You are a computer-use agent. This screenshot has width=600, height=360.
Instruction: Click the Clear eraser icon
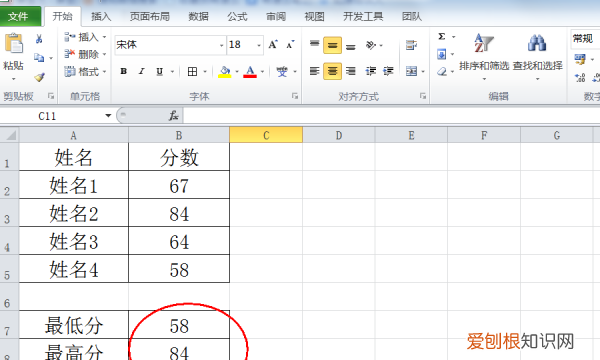click(x=442, y=72)
